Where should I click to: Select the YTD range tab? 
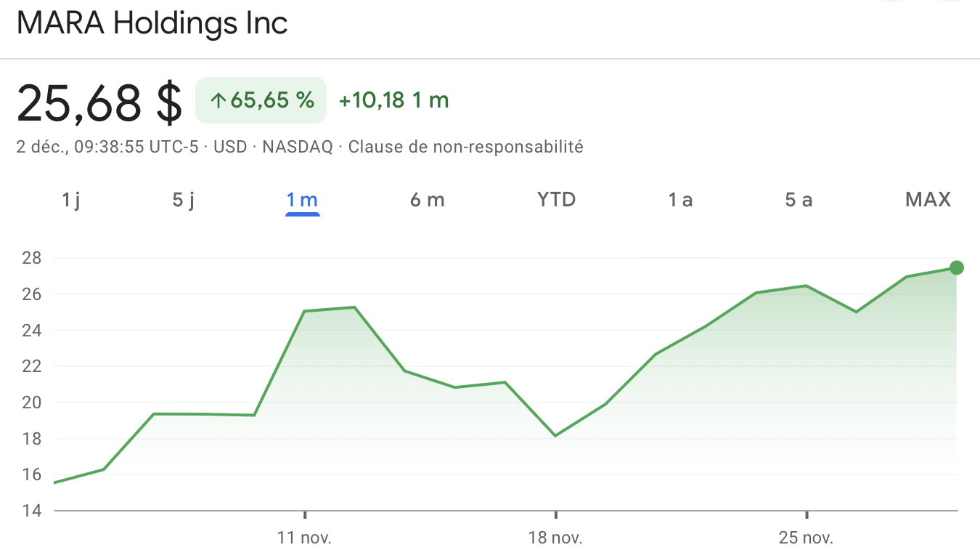(x=556, y=200)
